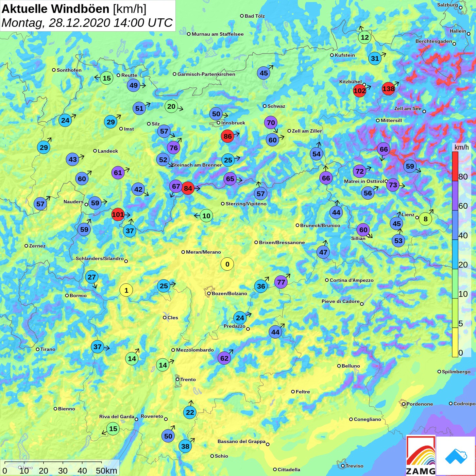476x476 pixels.
Task: Click the Trento city label
Action: pyautogui.click(x=188, y=379)
